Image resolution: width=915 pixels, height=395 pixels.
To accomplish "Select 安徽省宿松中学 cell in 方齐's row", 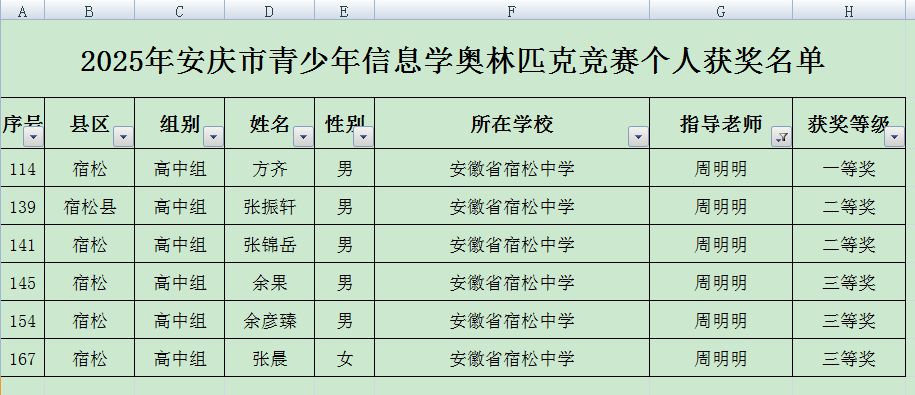I will pos(512,168).
